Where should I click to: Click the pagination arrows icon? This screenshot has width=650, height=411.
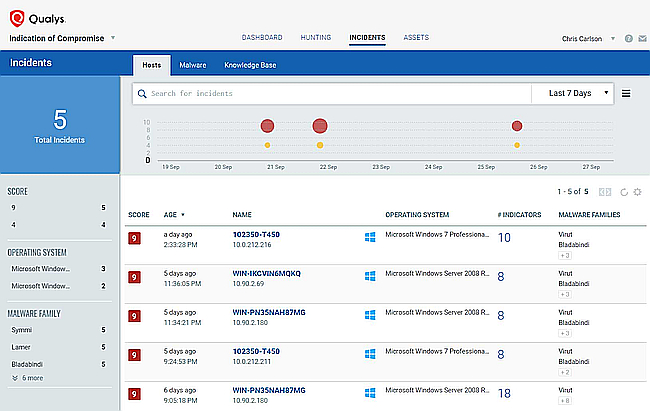605,192
